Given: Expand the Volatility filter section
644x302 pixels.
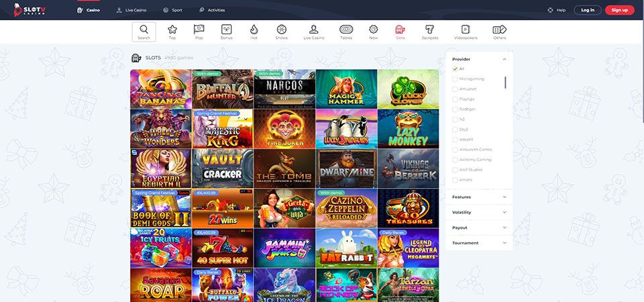Looking at the screenshot, I should pyautogui.click(x=479, y=213).
